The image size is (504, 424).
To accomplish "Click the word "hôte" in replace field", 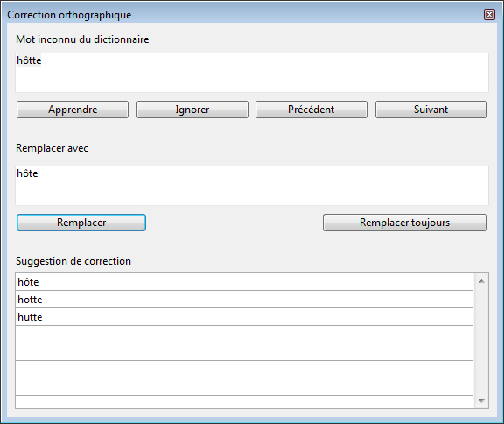I will click(x=27, y=173).
